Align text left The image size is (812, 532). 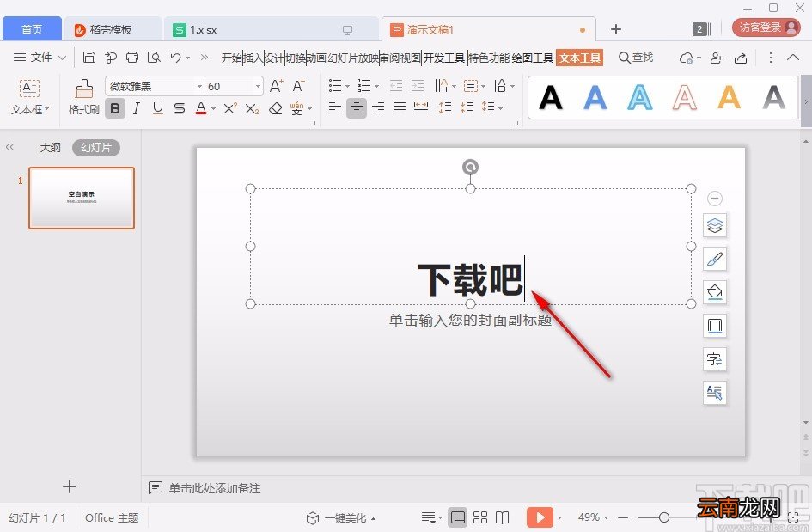coord(334,108)
